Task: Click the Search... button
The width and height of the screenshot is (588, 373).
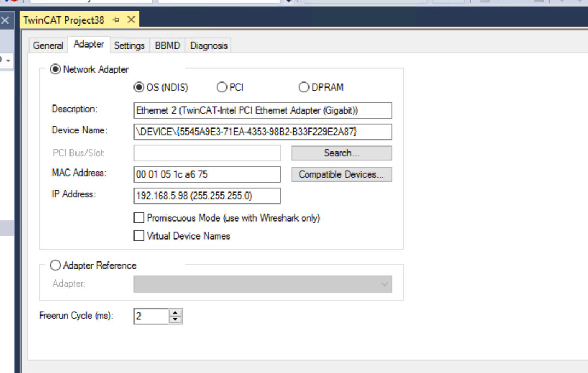Action: click(x=342, y=153)
